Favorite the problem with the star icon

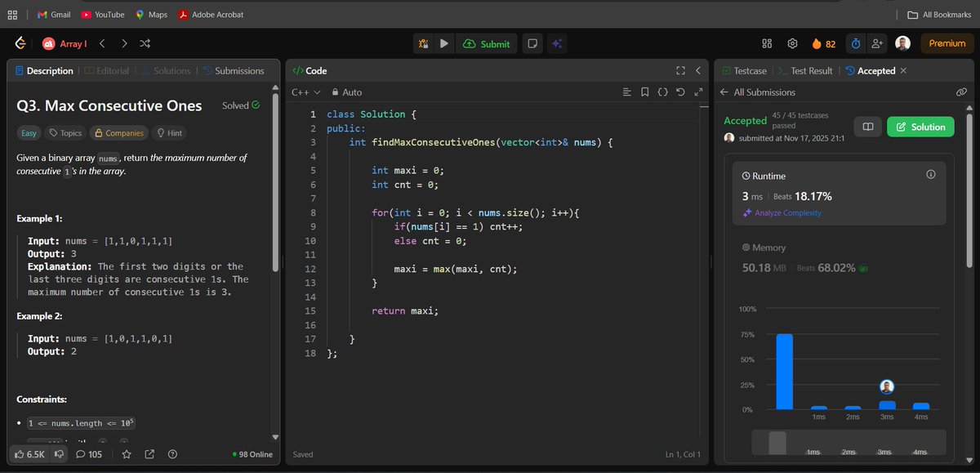[126, 454]
